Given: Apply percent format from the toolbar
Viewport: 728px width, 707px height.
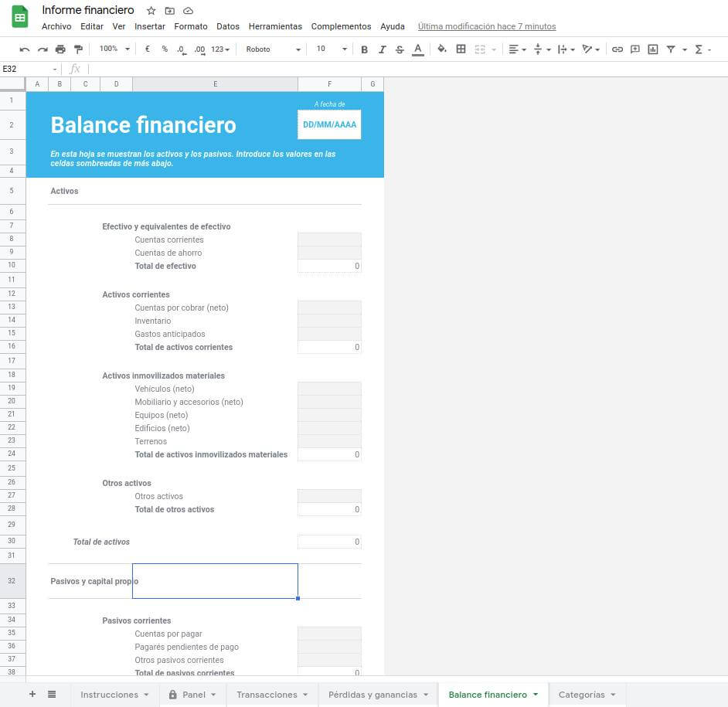Looking at the screenshot, I should point(164,49).
